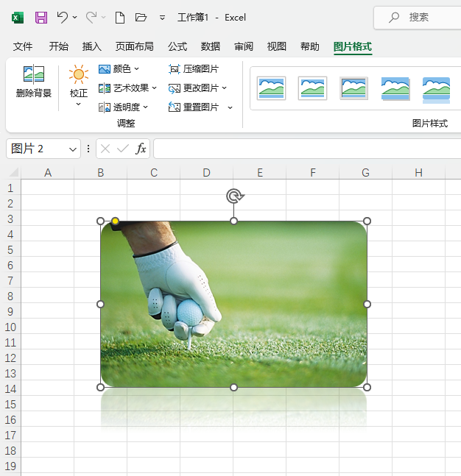Viewport: 461px width, 476px height.
Task: Open a file via the folder icon
Action: [x=141, y=18]
